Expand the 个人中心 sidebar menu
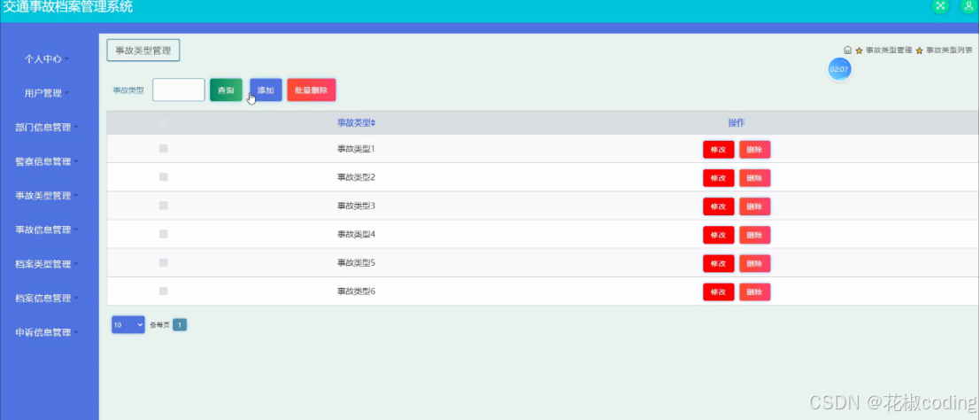The width and height of the screenshot is (980, 420). (47, 58)
